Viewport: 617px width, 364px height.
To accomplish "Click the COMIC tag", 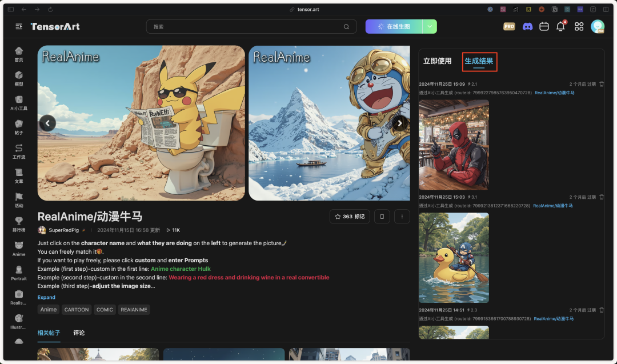I will click(105, 310).
